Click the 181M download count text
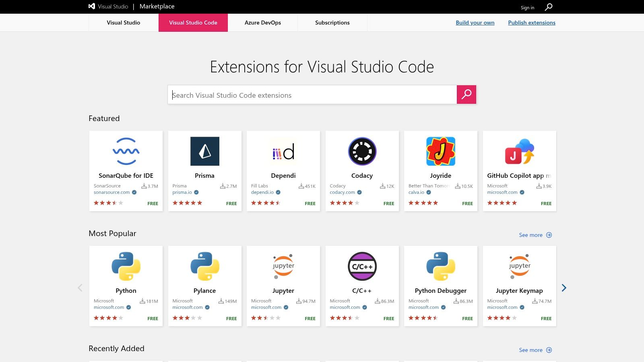The image size is (644, 362). pyautogui.click(x=152, y=301)
